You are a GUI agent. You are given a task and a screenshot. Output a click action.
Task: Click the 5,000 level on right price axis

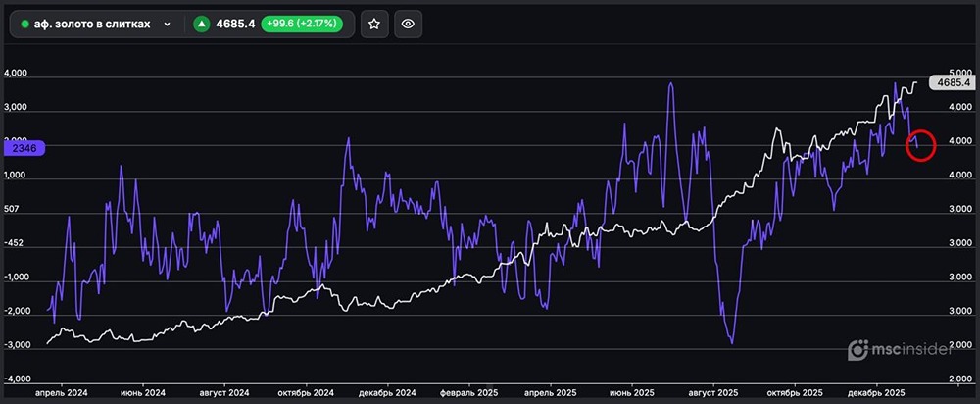click(959, 74)
